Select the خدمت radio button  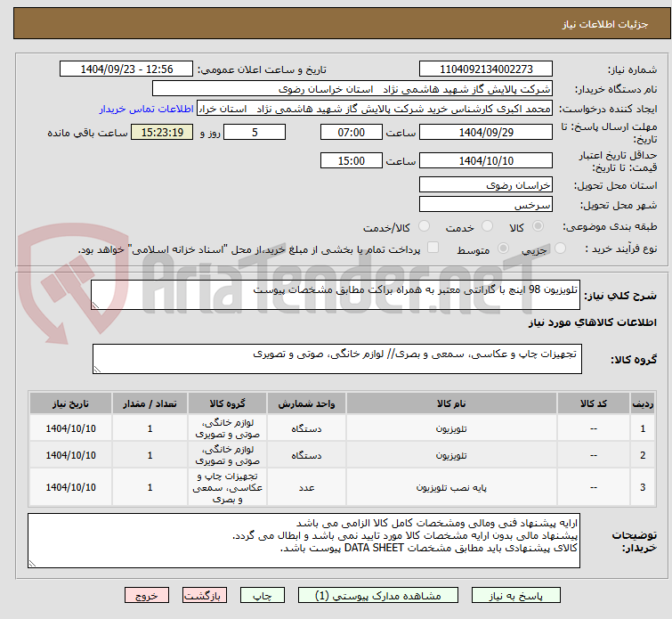click(x=487, y=226)
